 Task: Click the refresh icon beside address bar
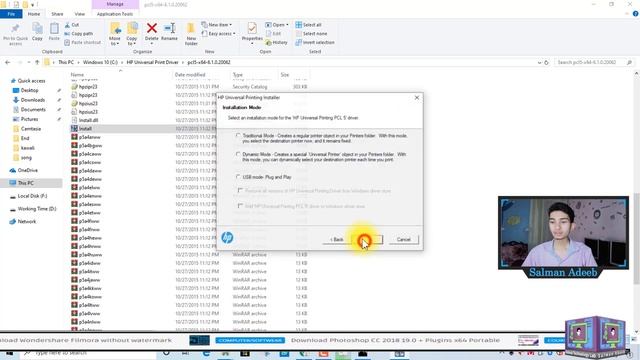(547, 62)
